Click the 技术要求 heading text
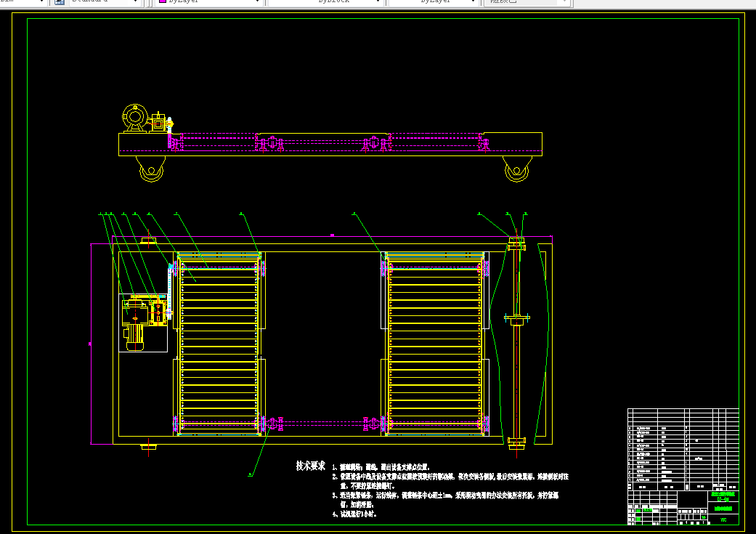This screenshot has width=756, height=534. [x=311, y=466]
